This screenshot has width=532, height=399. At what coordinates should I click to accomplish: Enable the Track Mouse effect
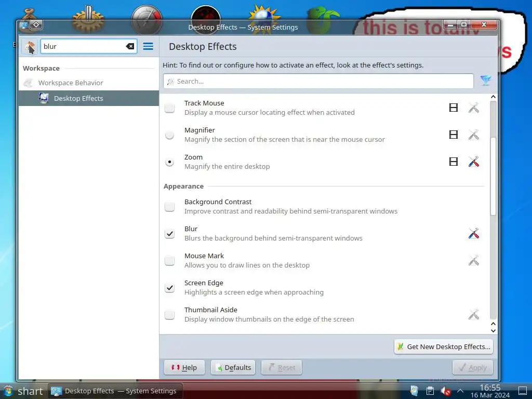click(170, 108)
